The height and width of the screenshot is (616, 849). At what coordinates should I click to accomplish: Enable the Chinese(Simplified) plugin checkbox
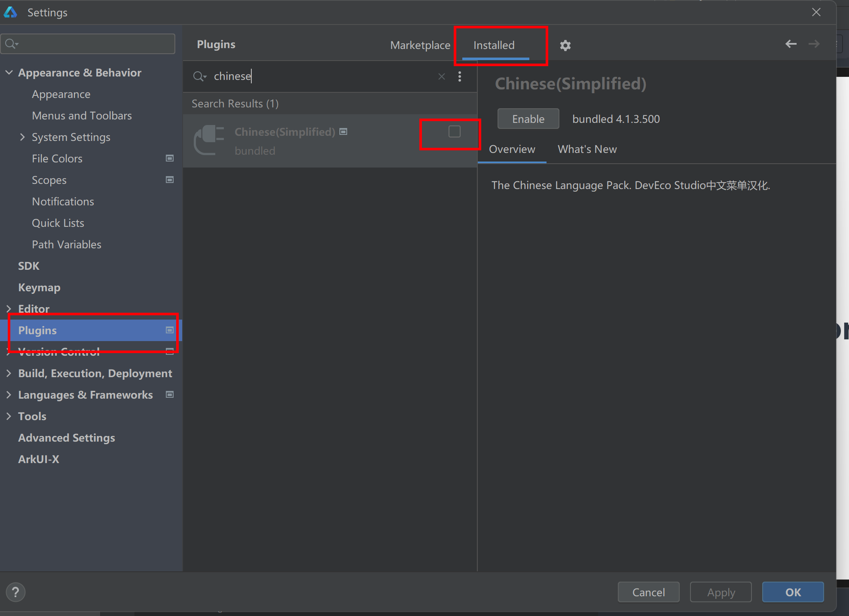pyautogui.click(x=454, y=131)
